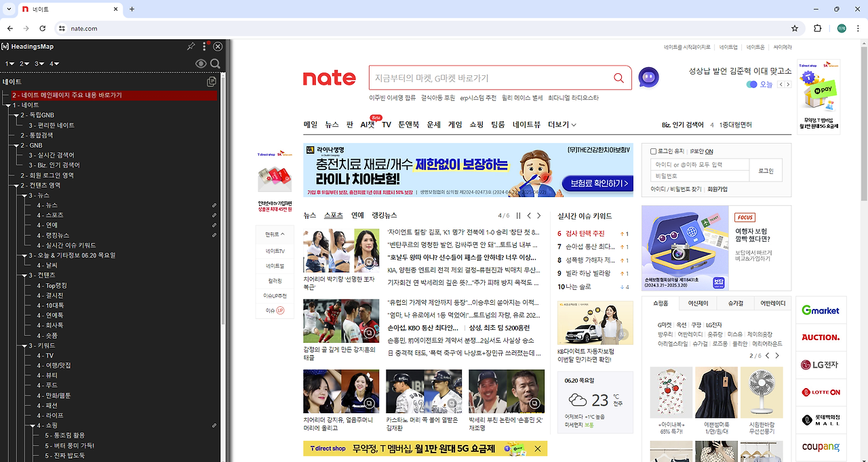Open heading level 4 dropdown
The width and height of the screenshot is (868, 462).
pos(54,64)
